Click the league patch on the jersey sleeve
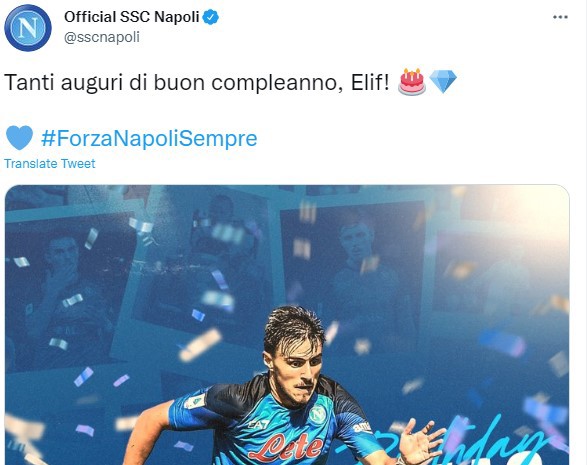Screen dimensions: 587x465 (194, 402)
